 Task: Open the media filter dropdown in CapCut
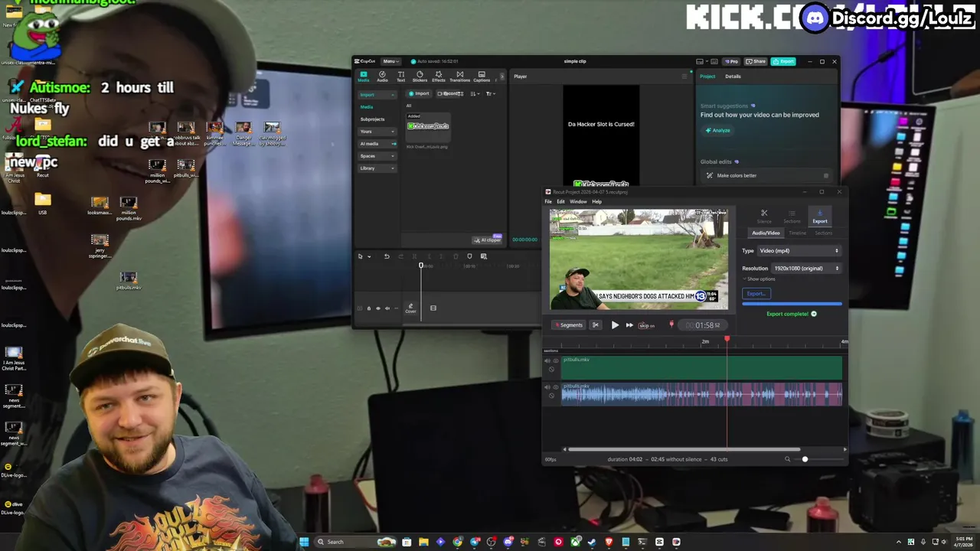[490, 93]
